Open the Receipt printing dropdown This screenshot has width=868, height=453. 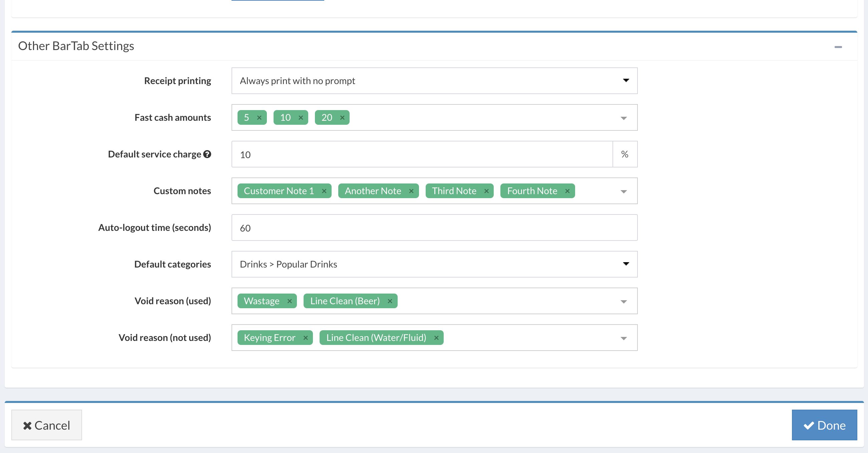coord(434,81)
